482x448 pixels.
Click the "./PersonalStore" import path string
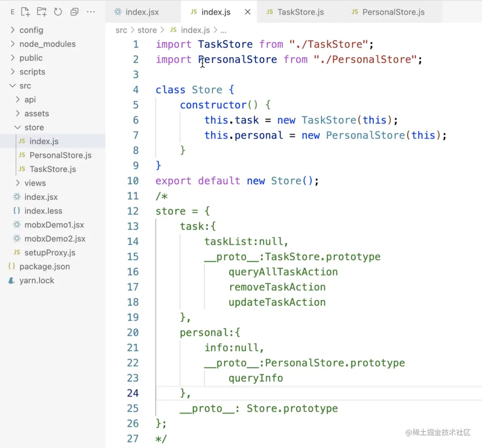(x=365, y=60)
